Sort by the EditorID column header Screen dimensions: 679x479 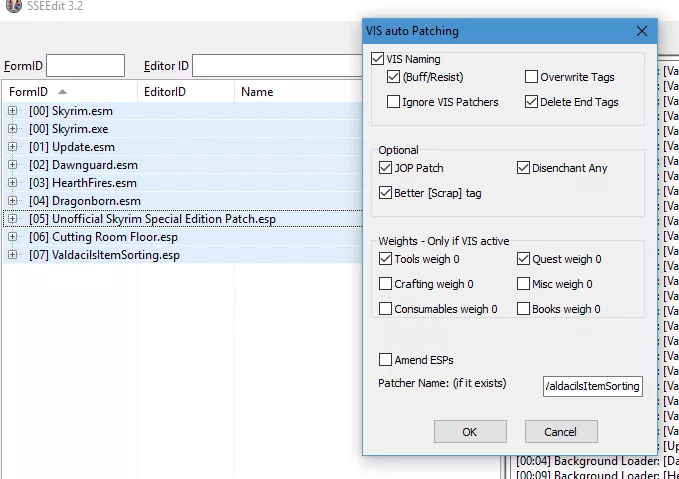click(x=186, y=91)
